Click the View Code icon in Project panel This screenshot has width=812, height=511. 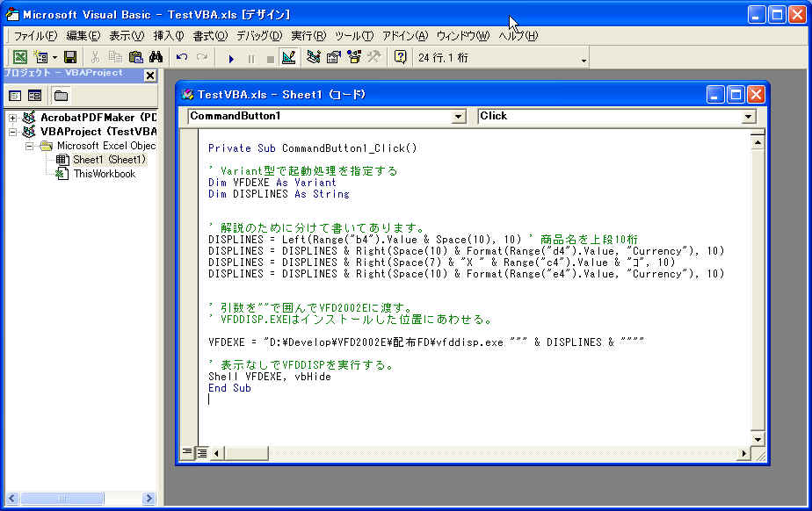coord(15,95)
